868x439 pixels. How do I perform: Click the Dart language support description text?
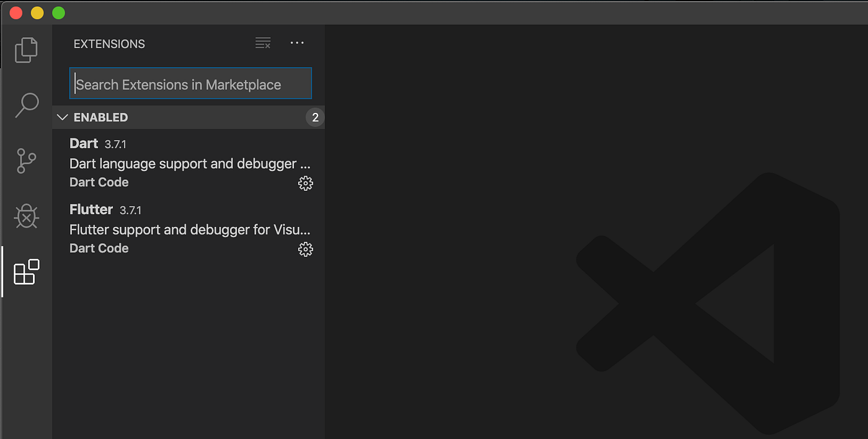click(190, 164)
